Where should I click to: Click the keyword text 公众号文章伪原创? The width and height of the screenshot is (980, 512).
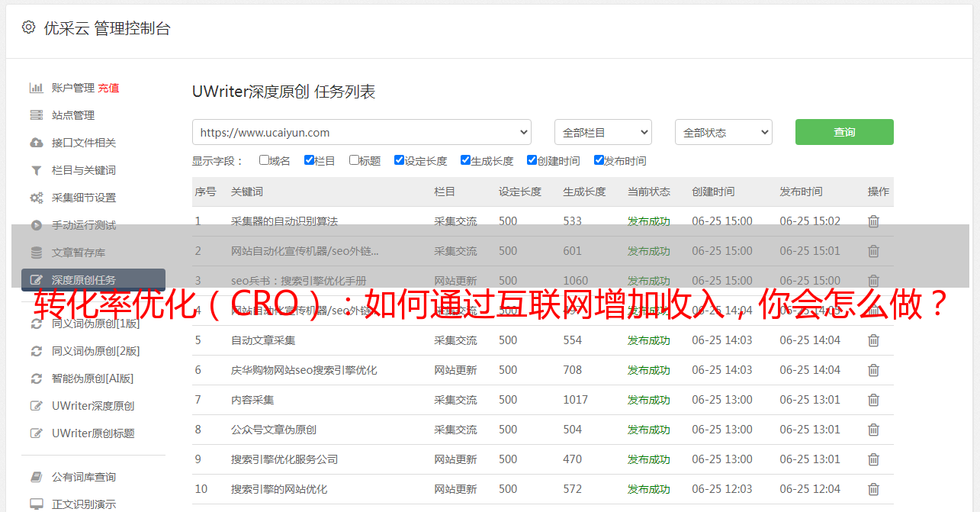[274, 430]
